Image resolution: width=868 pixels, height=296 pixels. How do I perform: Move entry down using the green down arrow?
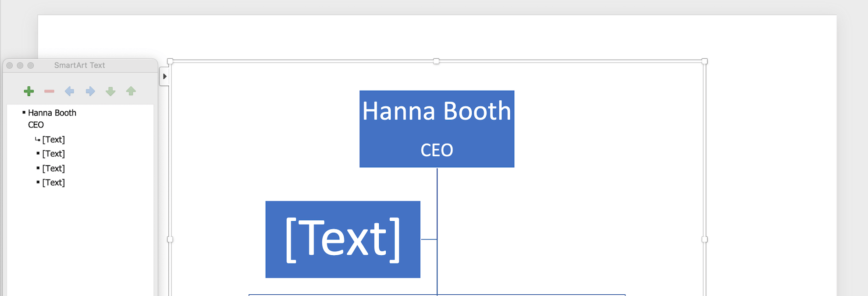coord(110,91)
